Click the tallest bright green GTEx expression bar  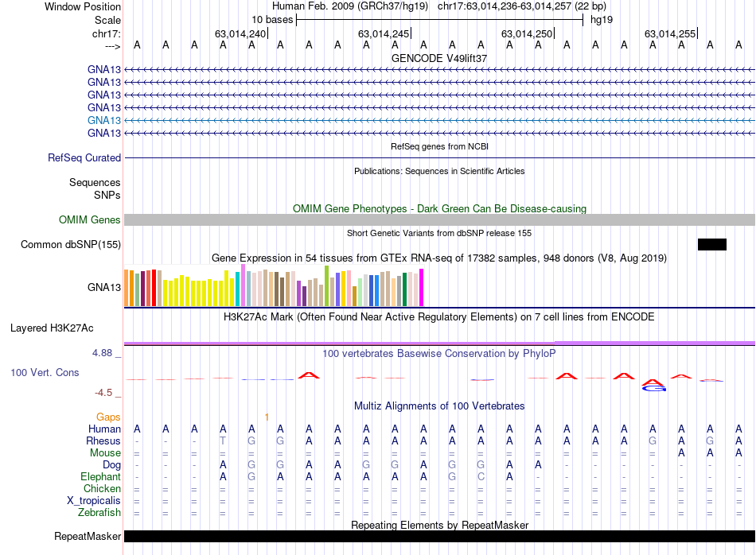pos(327,285)
